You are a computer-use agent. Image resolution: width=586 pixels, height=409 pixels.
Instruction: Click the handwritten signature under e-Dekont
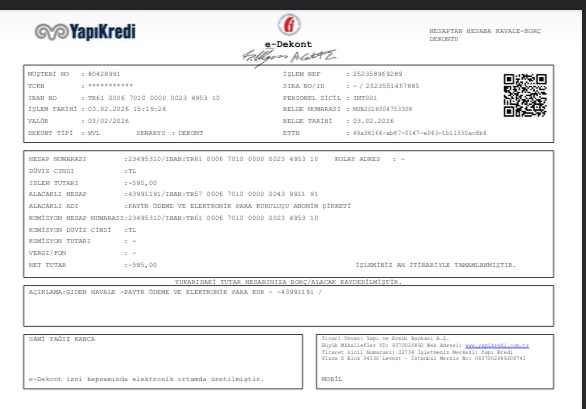click(x=289, y=57)
